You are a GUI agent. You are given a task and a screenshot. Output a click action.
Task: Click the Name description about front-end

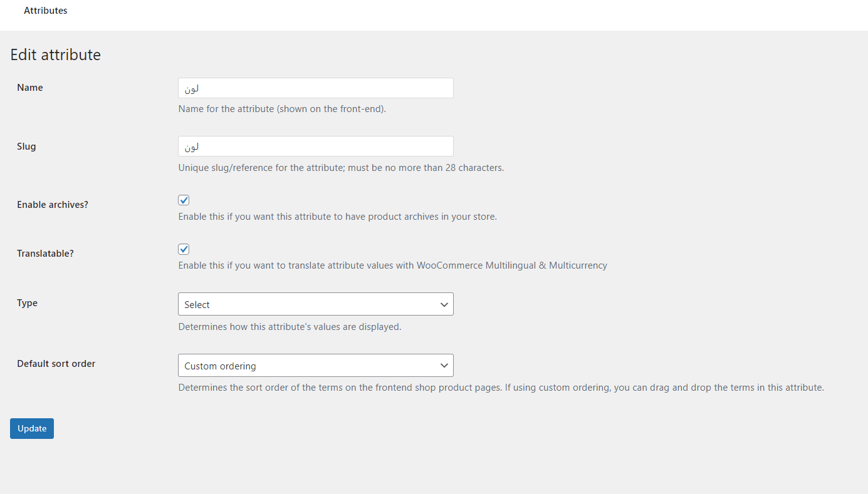click(x=282, y=109)
